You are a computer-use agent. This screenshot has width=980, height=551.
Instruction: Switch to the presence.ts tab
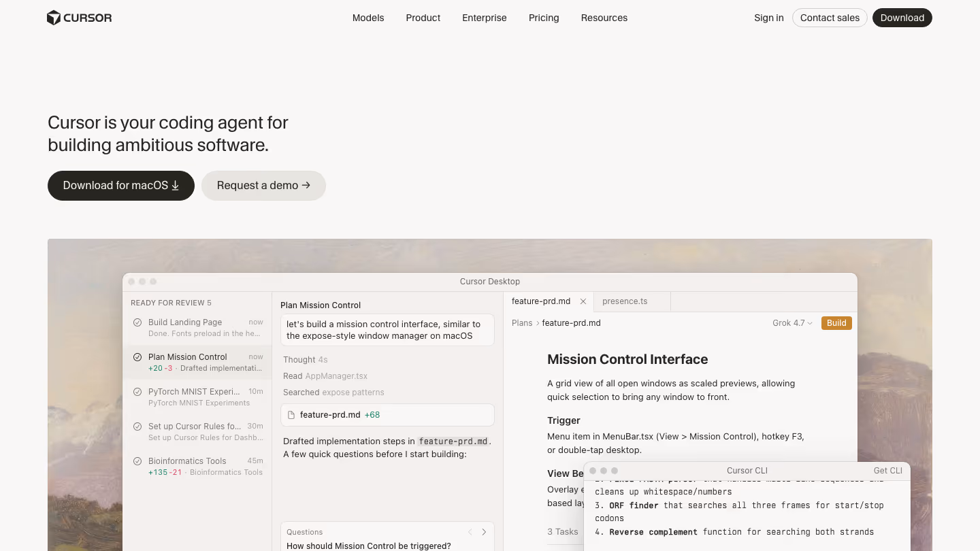632,301
